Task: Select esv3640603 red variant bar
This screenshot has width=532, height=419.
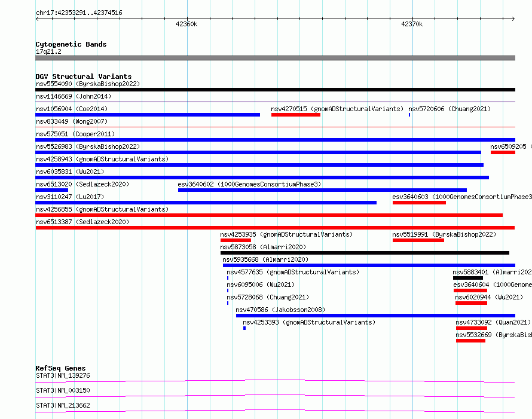Action: (420, 203)
